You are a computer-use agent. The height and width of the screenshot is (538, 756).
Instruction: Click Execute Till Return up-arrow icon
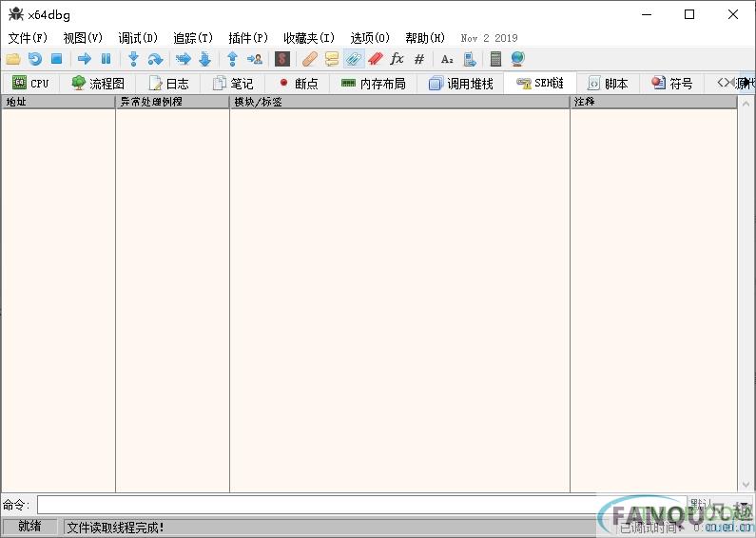point(232,59)
